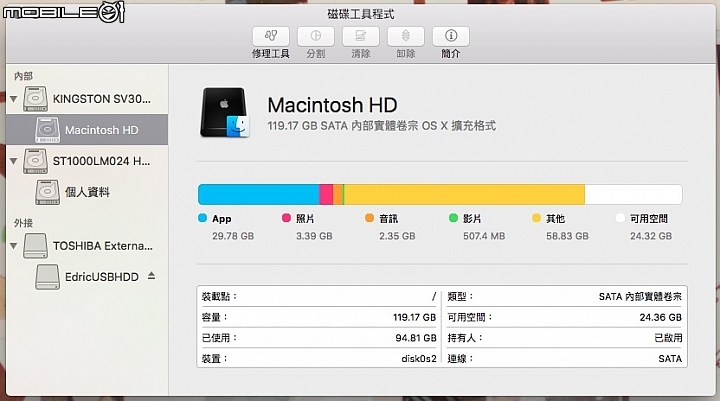The width and height of the screenshot is (720, 401).
Task: Click the 可用空間 value 24.36 GB
Action: (660, 317)
